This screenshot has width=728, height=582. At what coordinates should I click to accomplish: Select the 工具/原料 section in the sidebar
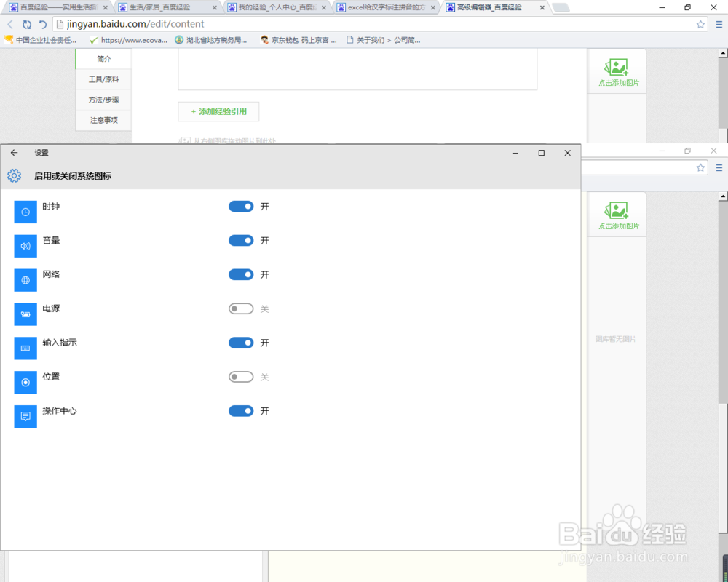[103, 79]
